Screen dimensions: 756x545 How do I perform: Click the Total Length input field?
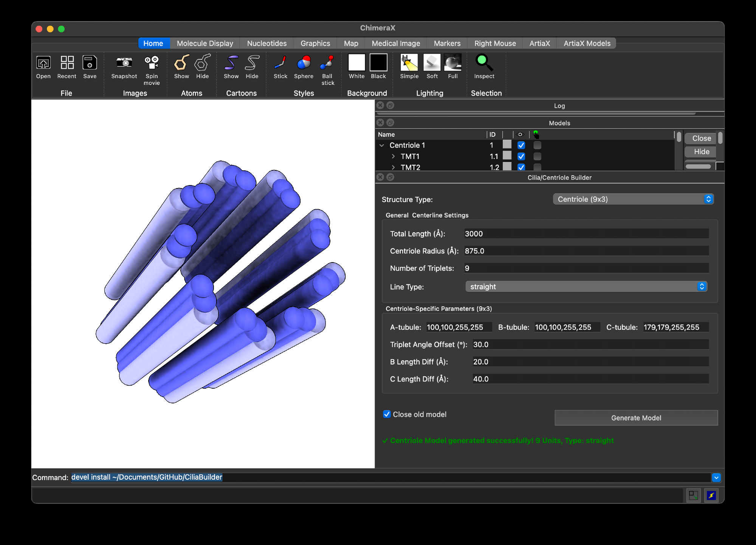click(586, 234)
